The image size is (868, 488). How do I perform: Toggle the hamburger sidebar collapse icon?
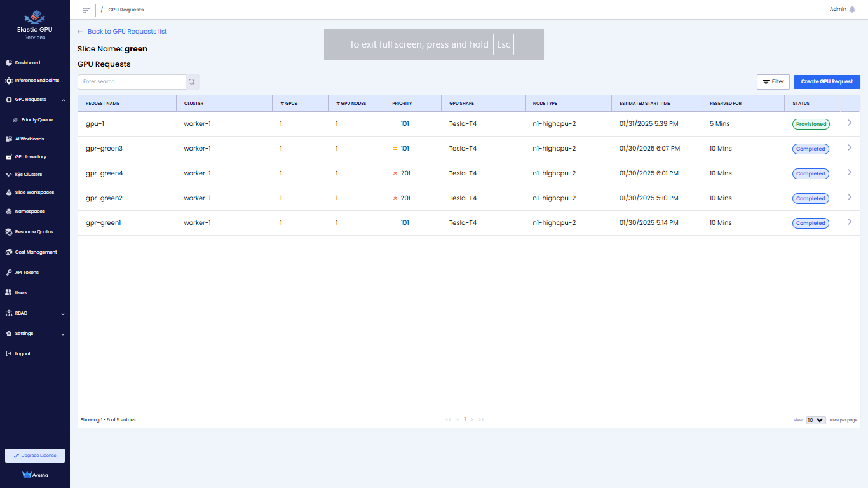pos(86,10)
